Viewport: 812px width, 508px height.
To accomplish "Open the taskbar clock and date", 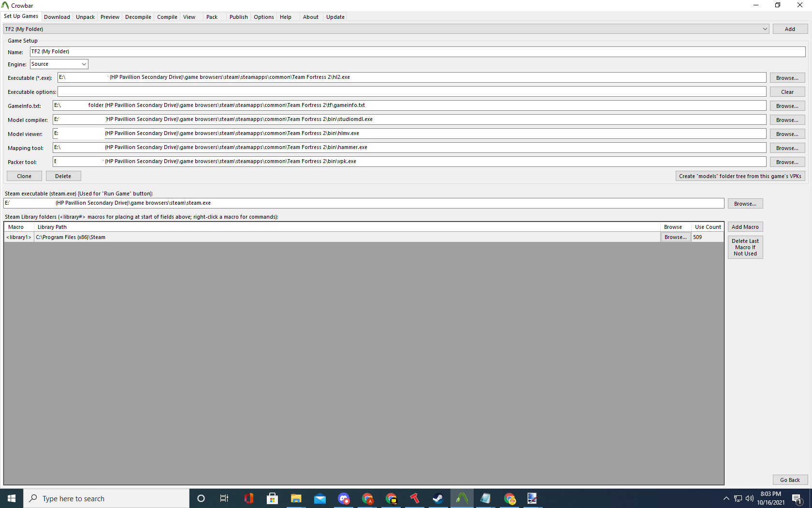I will tap(771, 498).
